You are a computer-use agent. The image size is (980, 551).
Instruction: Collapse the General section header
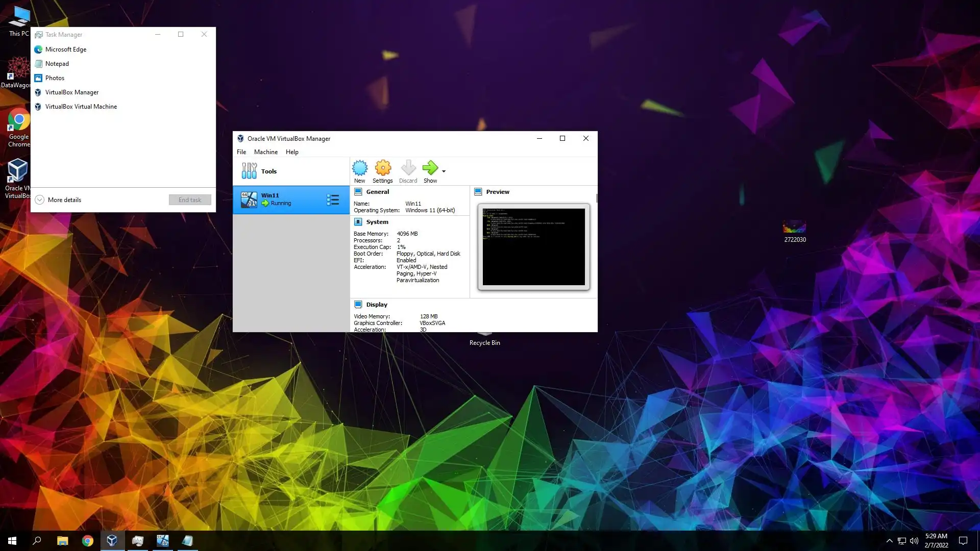pos(377,192)
